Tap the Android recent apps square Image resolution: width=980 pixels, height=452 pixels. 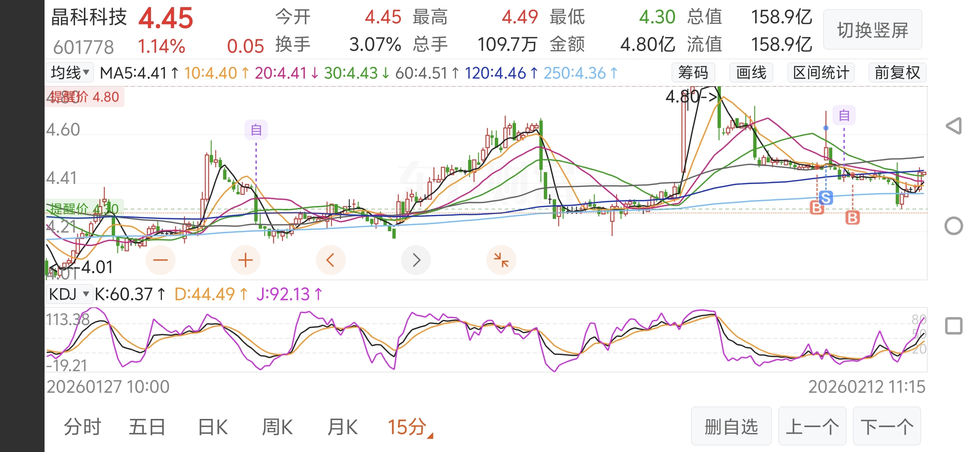click(x=954, y=326)
